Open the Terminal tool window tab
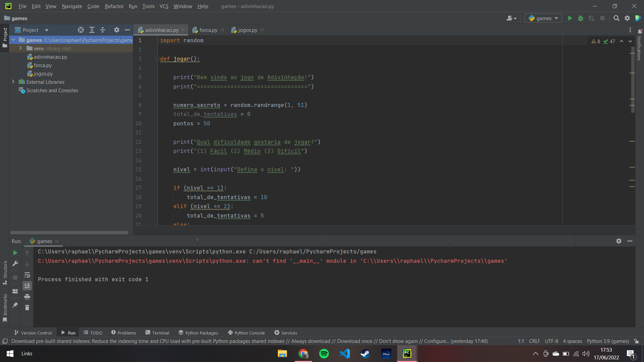Image resolution: width=644 pixels, height=362 pixels. [x=157, y=333]
